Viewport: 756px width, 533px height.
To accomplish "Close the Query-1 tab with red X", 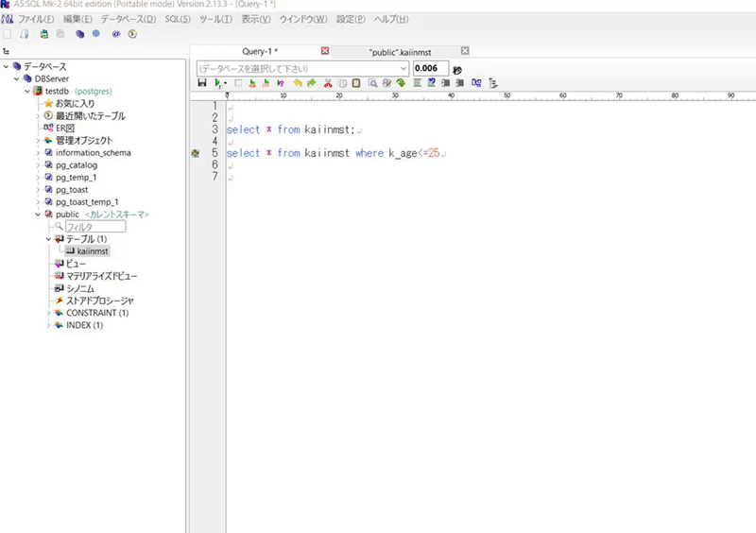I will coord(325,51).
